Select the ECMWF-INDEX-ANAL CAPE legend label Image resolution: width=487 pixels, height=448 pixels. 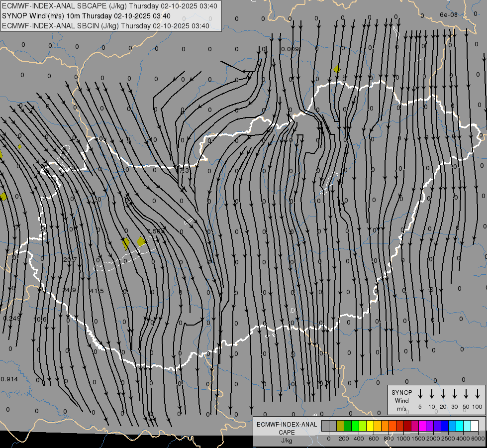coord(287,428)
